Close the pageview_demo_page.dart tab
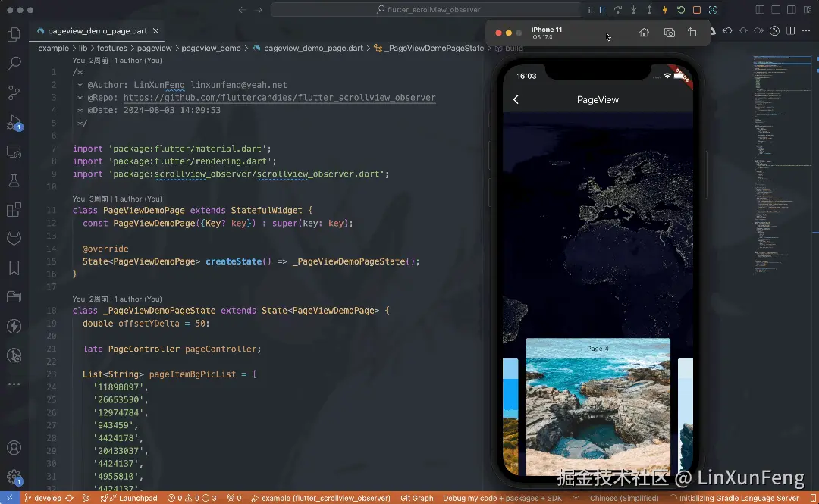This screenshot has width=819, height=504. click(x=155, y=31)
